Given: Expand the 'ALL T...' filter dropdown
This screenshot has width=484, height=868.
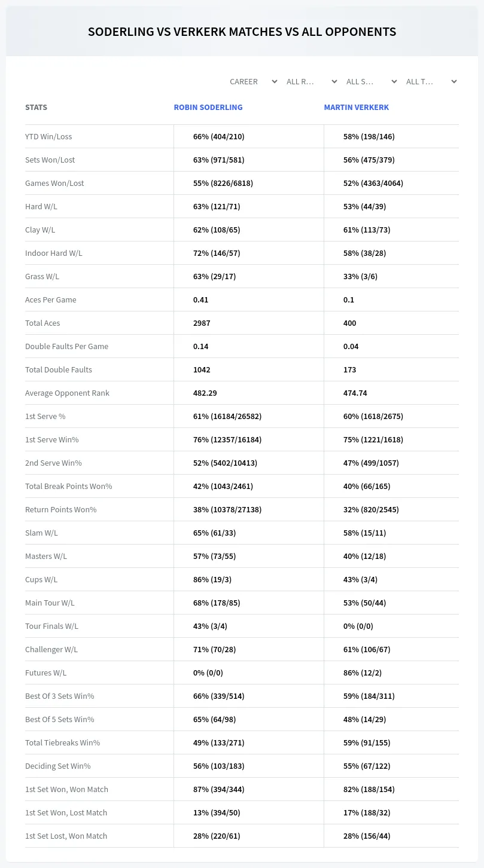Looking at the screenshot, I should click(431, 81).
